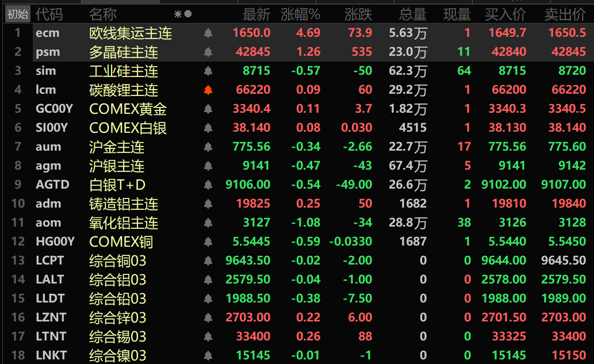This screenshot has width=594, height=364.
Task: Click alert bell for 铸造铝主连
Action: coord(208,204)
